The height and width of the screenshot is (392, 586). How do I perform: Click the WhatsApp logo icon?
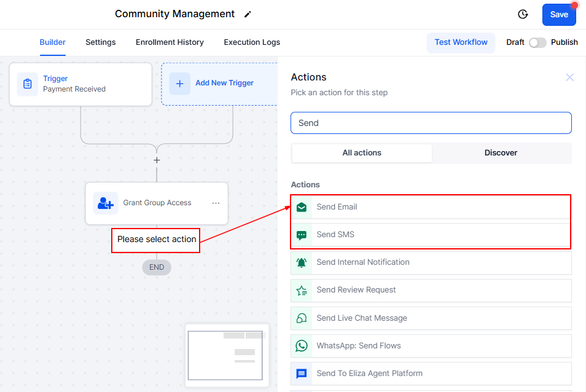(302, 346)
